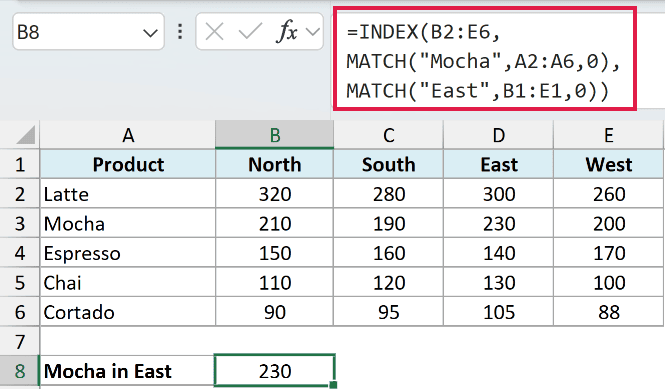This screenshot has height=389, width=665.
Task: Click the Name Box showing B8
Action: click(x=88, y=32)
